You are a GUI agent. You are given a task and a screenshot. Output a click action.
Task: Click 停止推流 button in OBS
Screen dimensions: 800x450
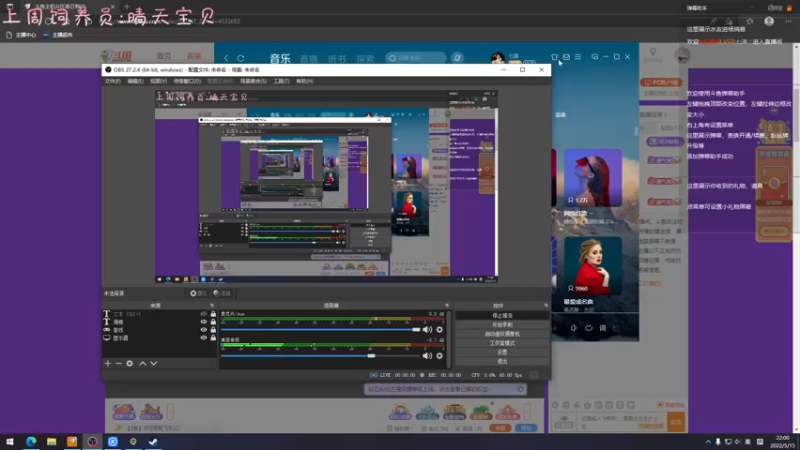502,316
